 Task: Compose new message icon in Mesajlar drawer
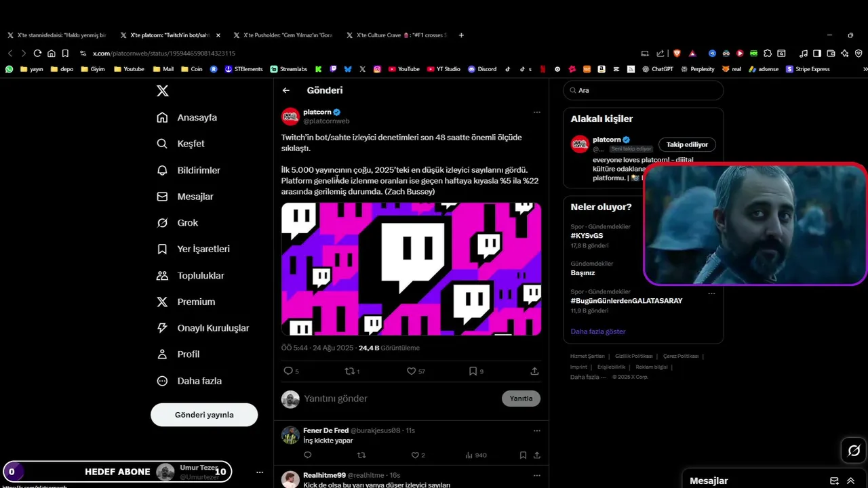click(834, 481)
